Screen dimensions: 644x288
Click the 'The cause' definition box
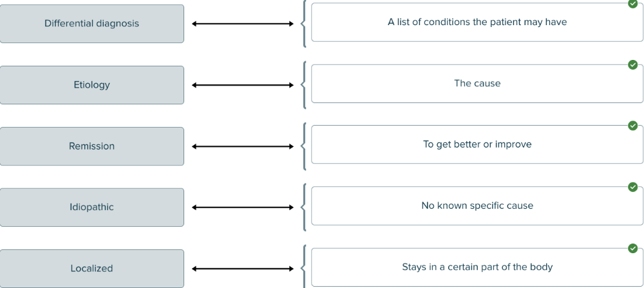coord(477,84)
